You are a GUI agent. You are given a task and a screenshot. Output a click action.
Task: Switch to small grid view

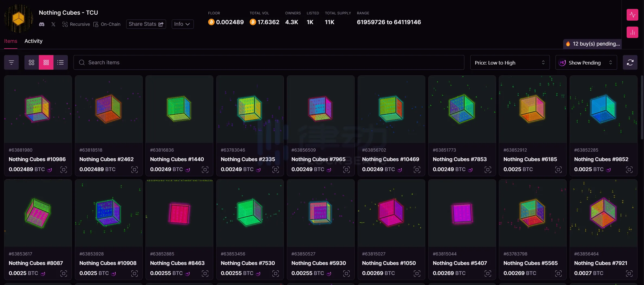coord(46,63)
